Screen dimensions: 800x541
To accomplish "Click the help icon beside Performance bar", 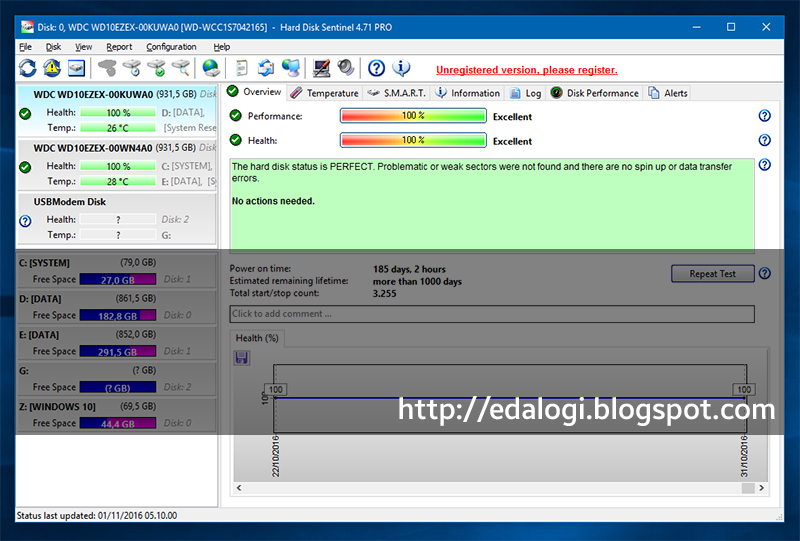I will [764, 116].
